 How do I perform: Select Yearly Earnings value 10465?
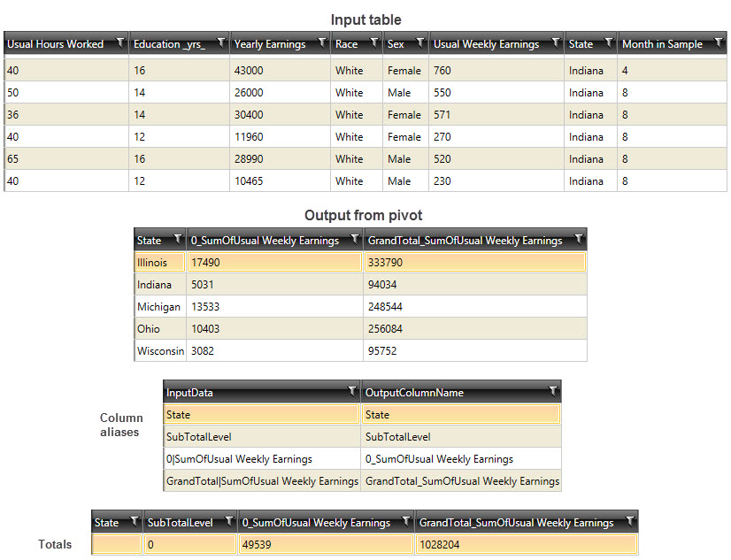point(280,181)
